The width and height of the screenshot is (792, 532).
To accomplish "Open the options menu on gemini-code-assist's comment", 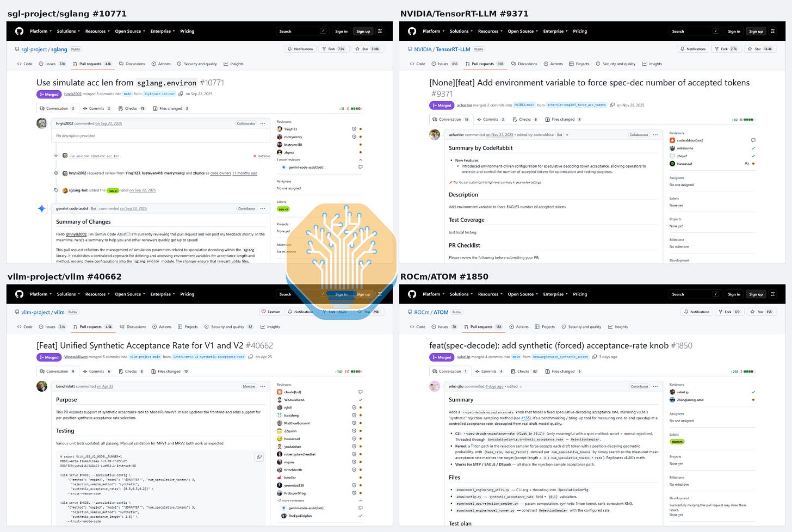I will (x=263, y=208).
